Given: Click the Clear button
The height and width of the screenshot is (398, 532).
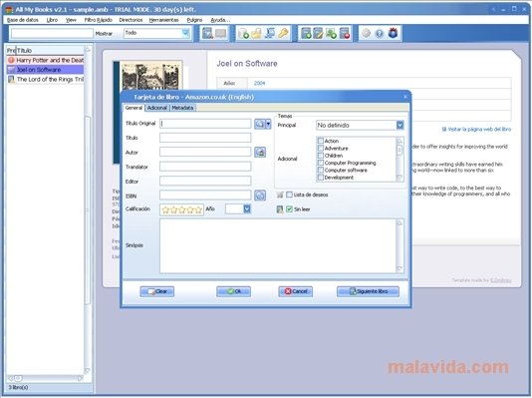Looking at the screenshot, I should tap(157, 291).
